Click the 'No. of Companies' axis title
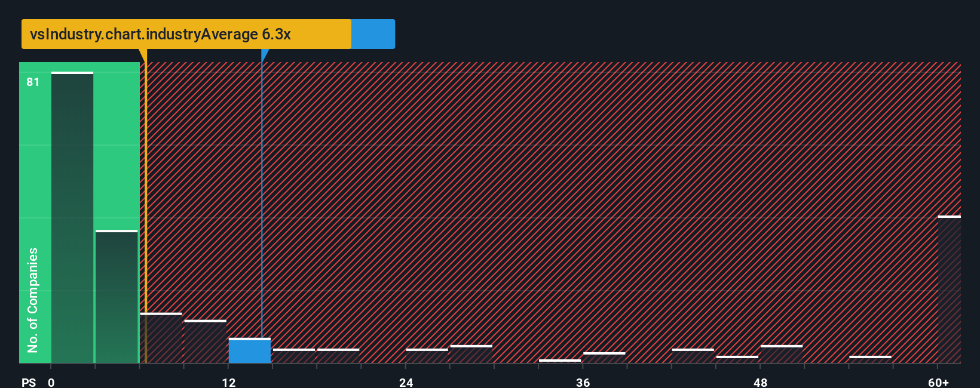The image size is (980, 388). 32,300
